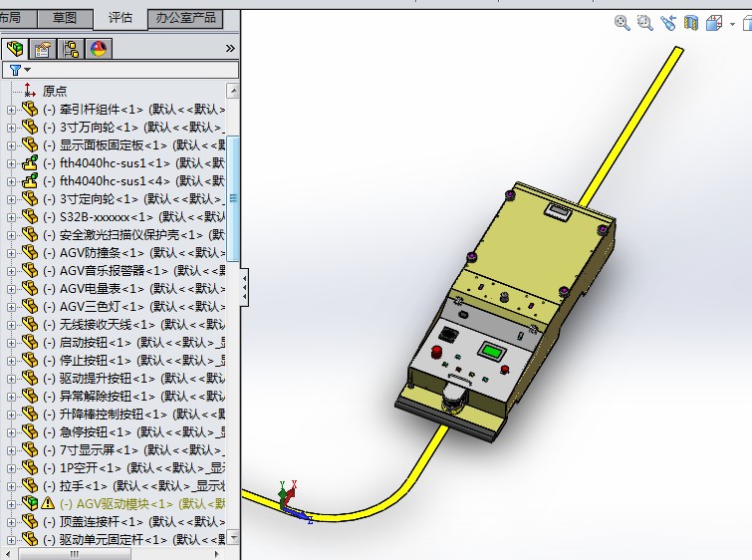752x560 pixels.
Task: Open the tree filter funnel dropdown
Action: pyautogui.click(x=20, y=70)
